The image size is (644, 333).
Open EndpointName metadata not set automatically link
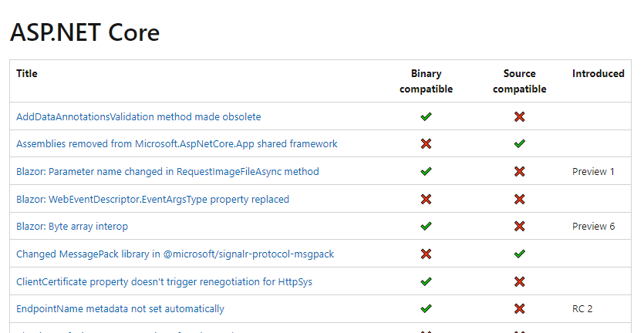coord(120,309)
